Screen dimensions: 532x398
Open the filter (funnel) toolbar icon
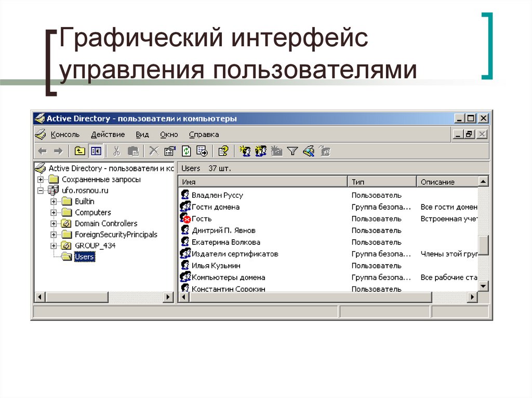[294, 151]
